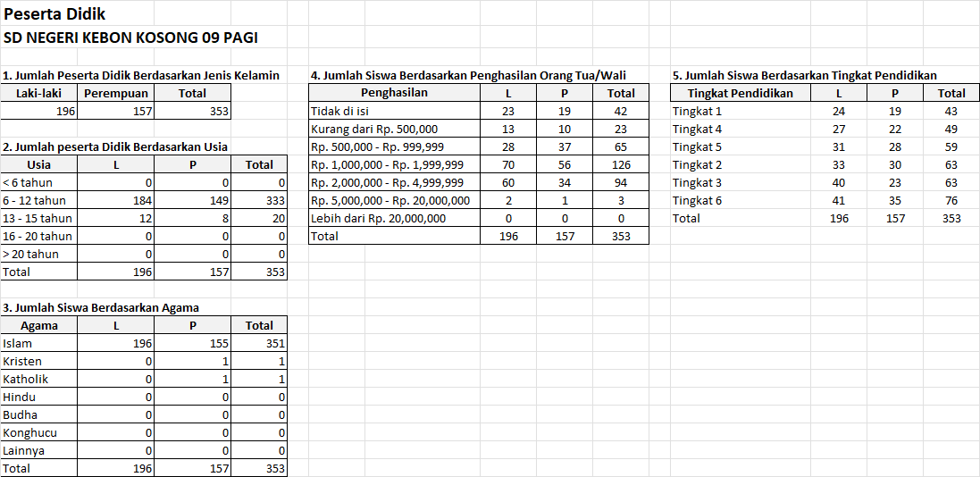Screen dimensions: 980x477
Task: Select the '16 - 20 tahun' row label
Action: coord(38,237)
